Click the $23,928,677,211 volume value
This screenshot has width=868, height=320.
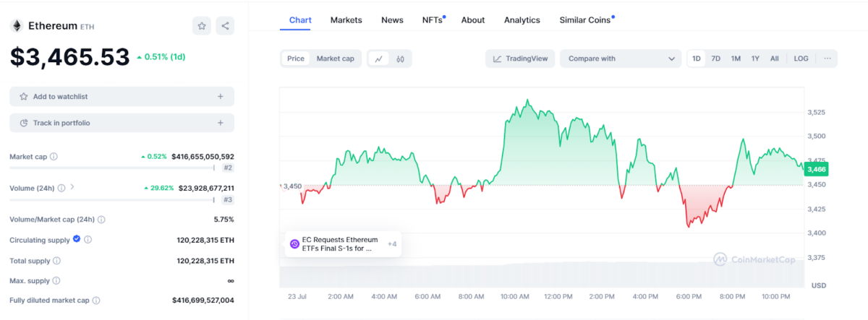(206, 188)
